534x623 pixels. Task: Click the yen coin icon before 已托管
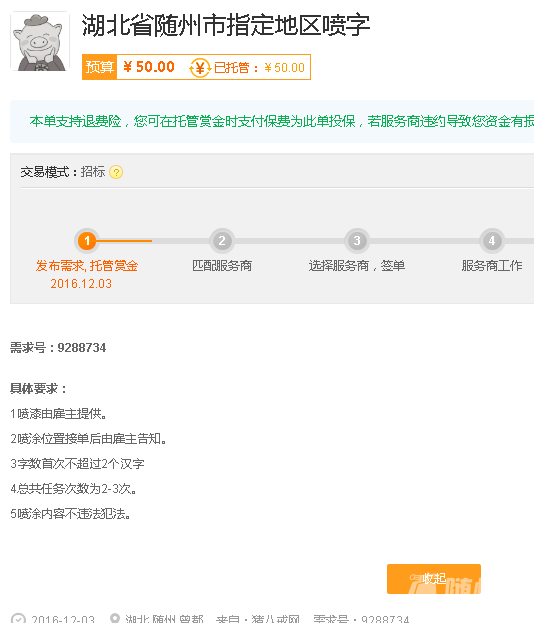click(x=200, y=68)
